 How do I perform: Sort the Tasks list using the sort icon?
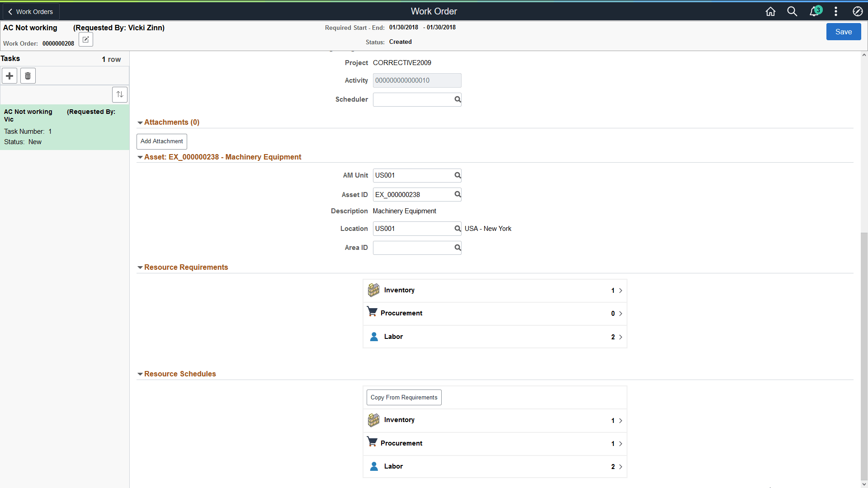pyautogui.click(x=119, y=94)
